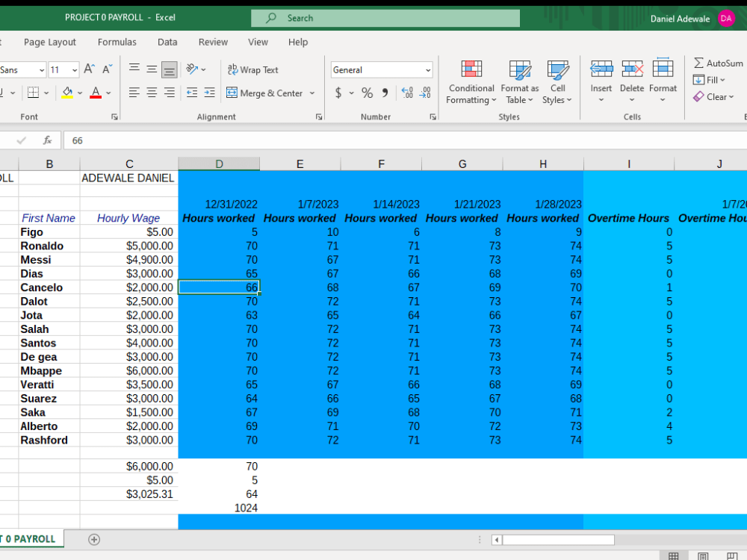Open Merge & Center dropdown arrow
This screenshot has width=747, height=560.
pyautogui.click(x=312, y=93)
